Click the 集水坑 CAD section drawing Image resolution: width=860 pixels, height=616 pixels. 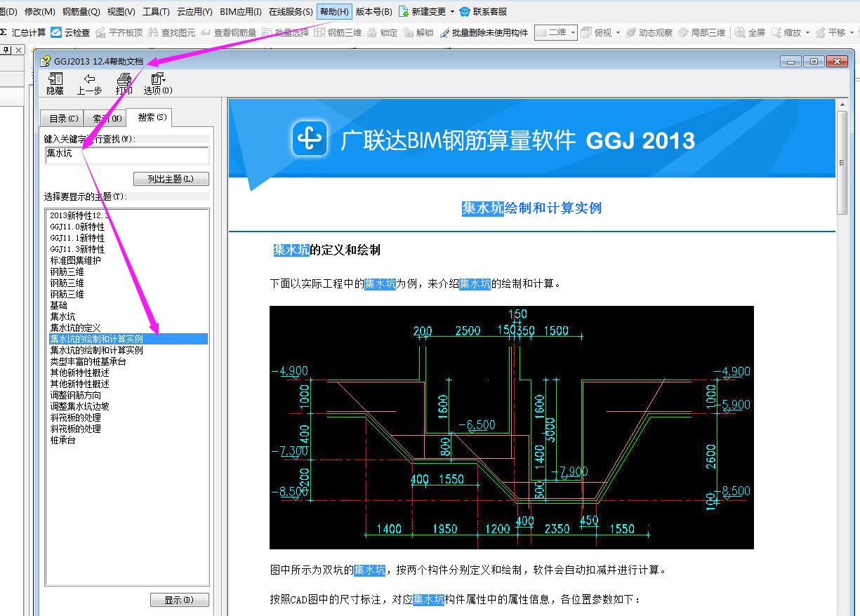point(511,427)
